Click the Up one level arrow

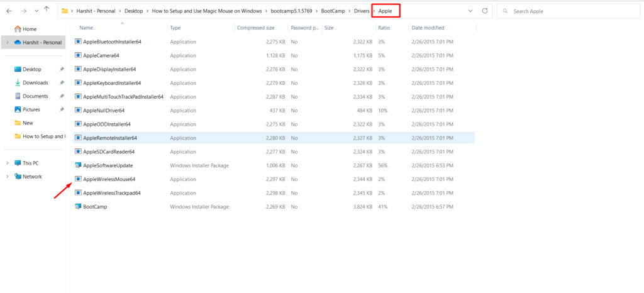click(x=47, y=11)
